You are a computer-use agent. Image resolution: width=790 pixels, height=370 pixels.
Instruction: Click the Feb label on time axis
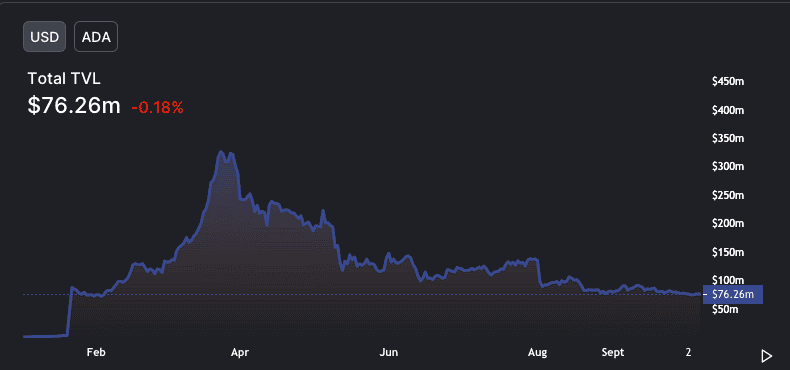[x=96, y=352]
